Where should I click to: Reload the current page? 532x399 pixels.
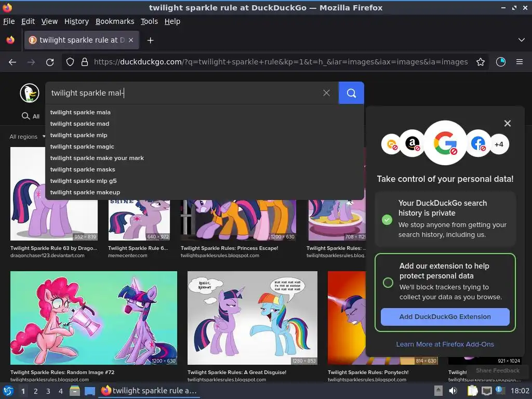tap(50, 62)
